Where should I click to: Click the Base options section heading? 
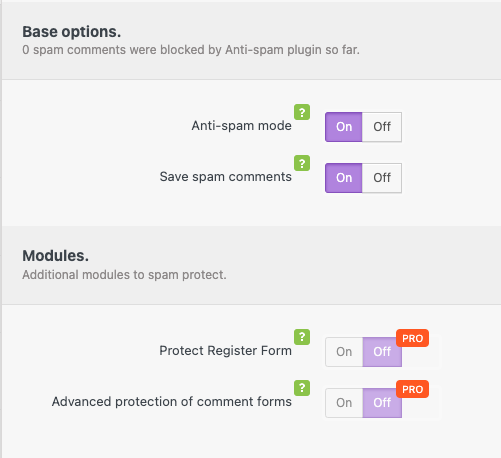[x=72, y=32]
